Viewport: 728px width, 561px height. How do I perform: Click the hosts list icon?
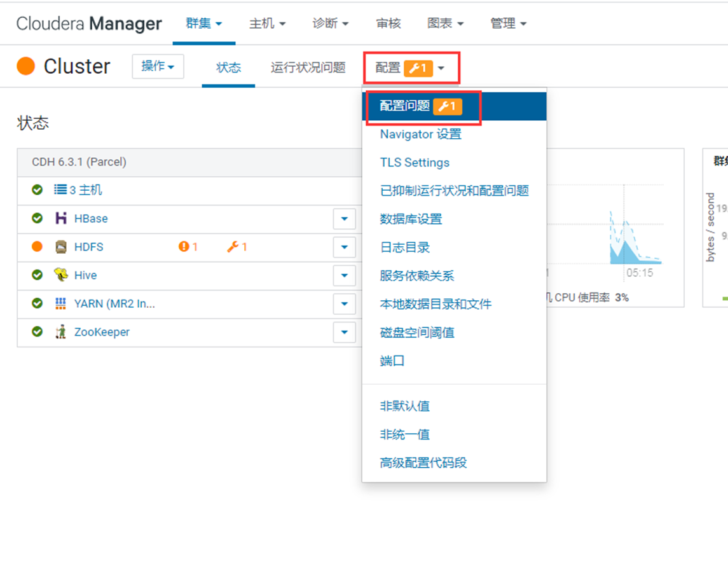click(60, 190)
